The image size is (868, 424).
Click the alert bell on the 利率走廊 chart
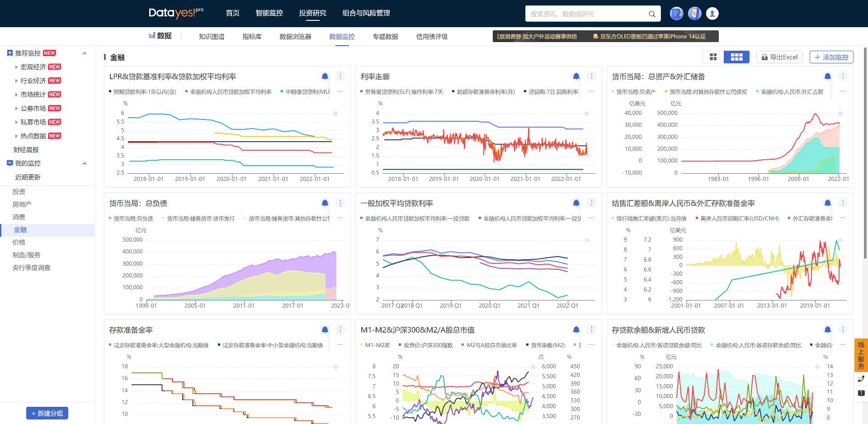click(576, 76)
